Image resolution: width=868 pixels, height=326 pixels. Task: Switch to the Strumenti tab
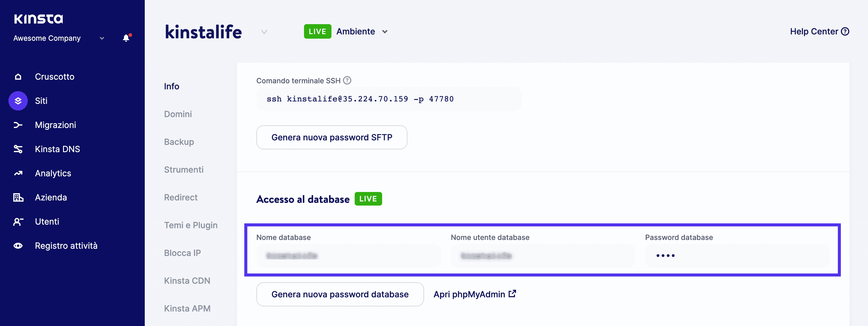[x=184, y=170]
